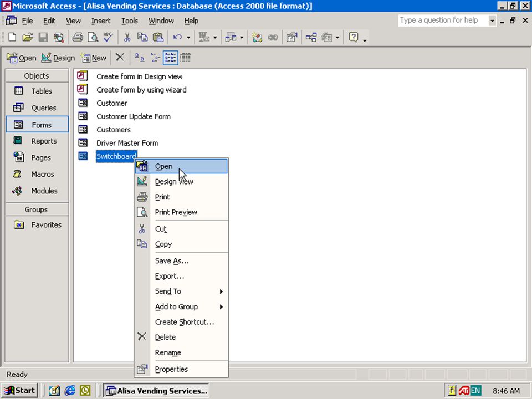532x399 pixels.
Task: Click the Analyze toolbar icon
Action: tap(231, 37)
